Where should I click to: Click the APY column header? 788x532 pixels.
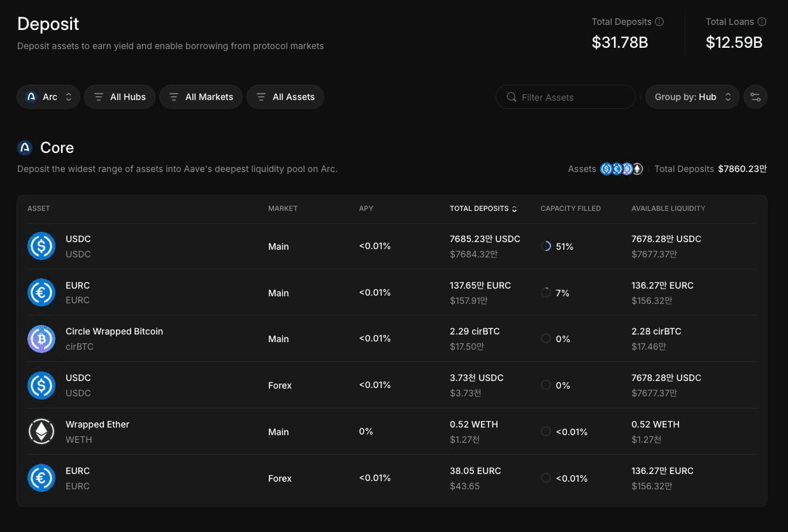366,208
